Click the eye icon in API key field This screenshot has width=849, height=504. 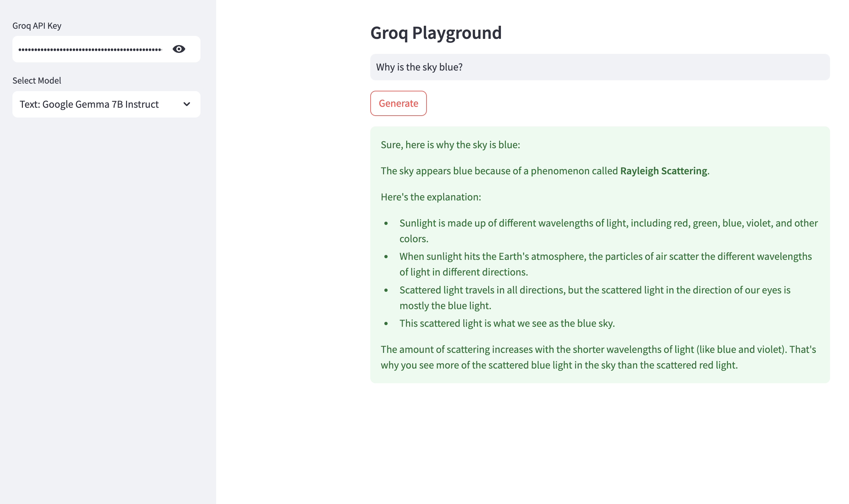pos(179,49)
